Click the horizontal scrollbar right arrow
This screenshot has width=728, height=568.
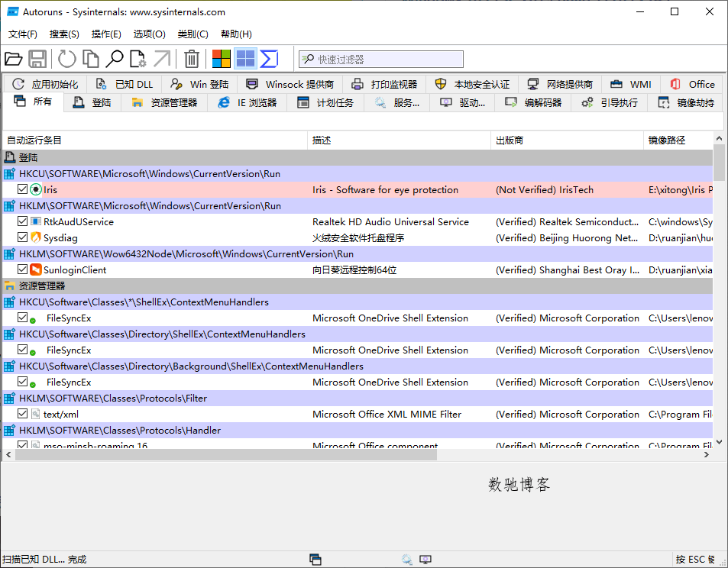coord(706,455)
